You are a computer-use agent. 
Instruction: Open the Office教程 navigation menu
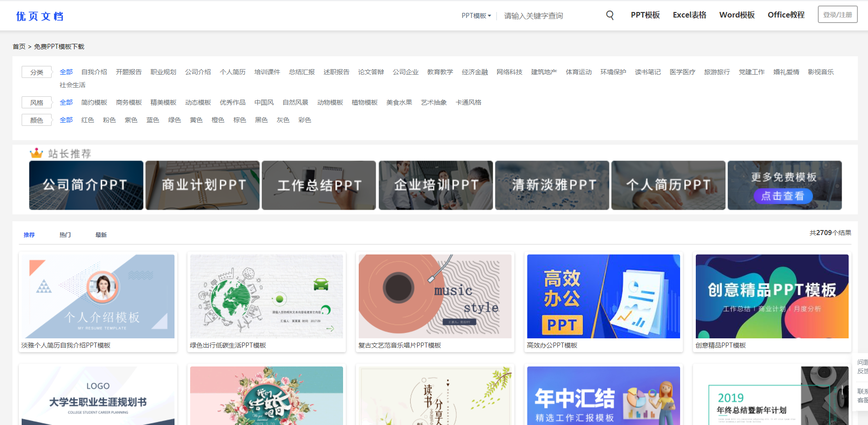786,15
